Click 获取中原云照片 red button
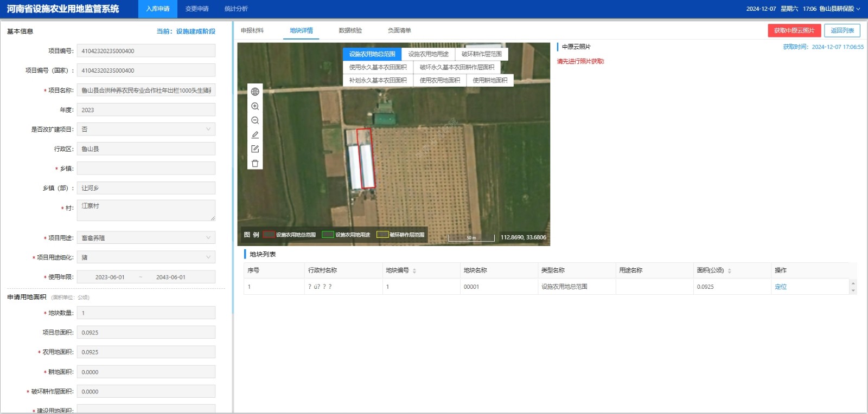This screenshot has width=868, height=414. pyautogui.click(x=794, y=30)
